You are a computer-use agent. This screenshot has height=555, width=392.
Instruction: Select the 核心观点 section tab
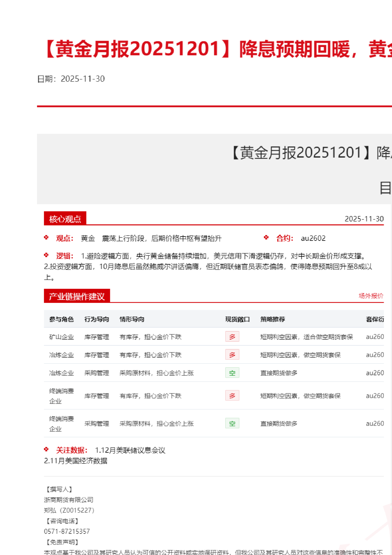[65, 219]
